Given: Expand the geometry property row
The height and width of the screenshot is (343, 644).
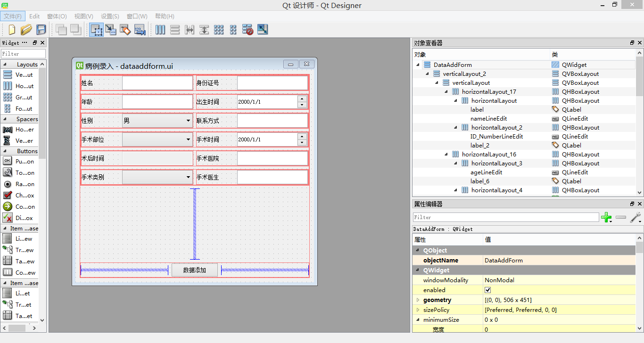Looking at the screenshot, I should click(x=418, y=300).
